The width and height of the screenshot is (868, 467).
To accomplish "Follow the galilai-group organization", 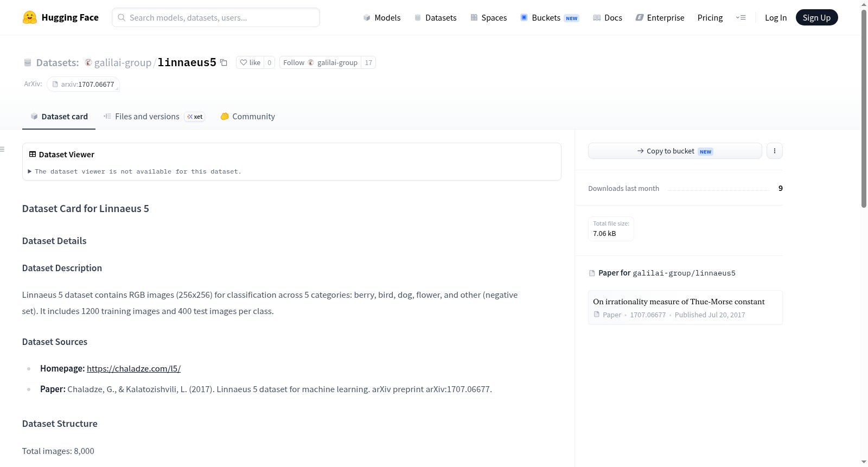I will click(x=320, y=62).
